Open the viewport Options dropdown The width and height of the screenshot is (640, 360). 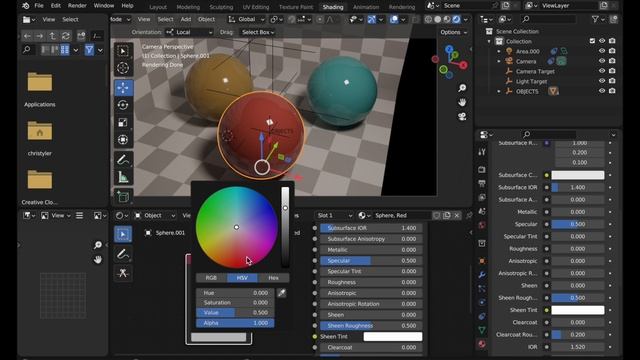click(x=453, y=32)
